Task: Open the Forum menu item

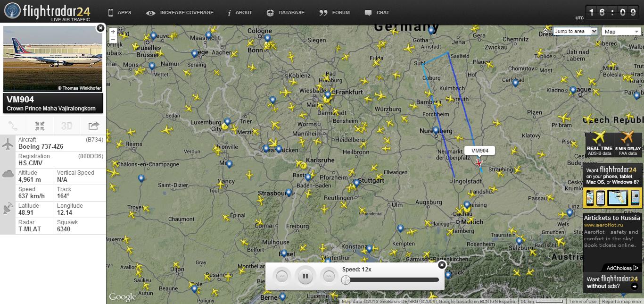Action: pos(335,13)
